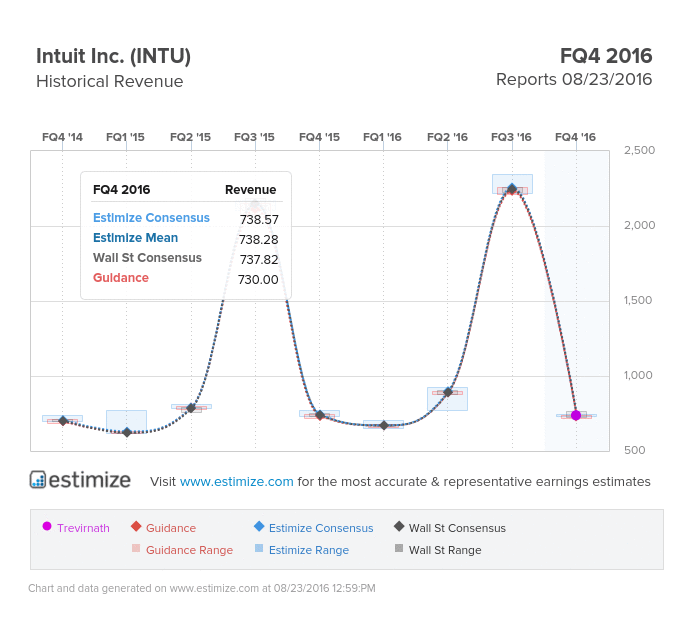Click the gray Wall St Range swatch
Screen dimensions: 685x620
[399, 548]
